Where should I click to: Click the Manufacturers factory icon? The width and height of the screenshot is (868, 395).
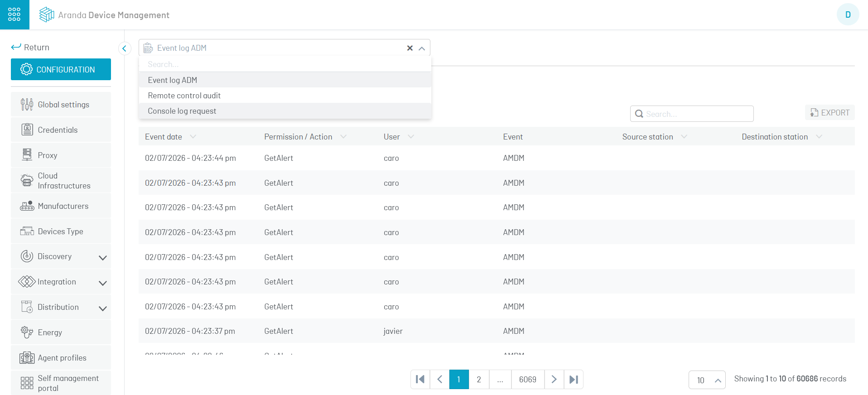[x=27, y=206]
